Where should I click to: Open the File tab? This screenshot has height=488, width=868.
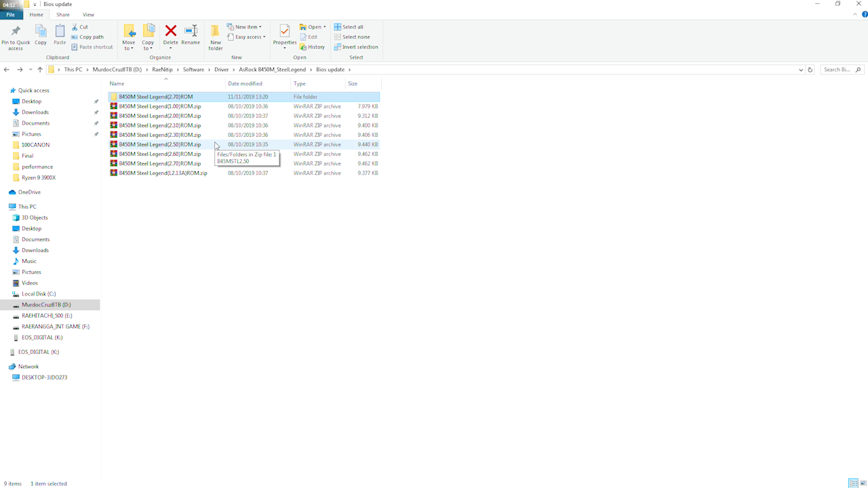click(11, 14)
